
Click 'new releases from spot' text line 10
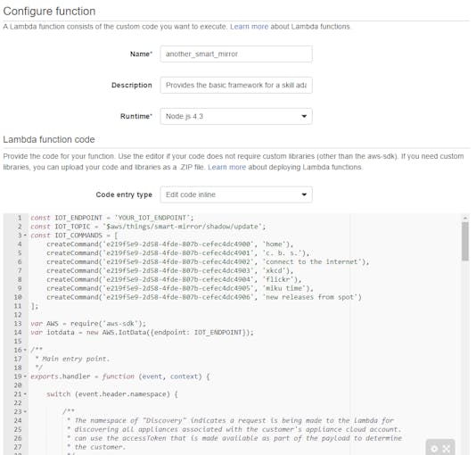pos(310,297)
